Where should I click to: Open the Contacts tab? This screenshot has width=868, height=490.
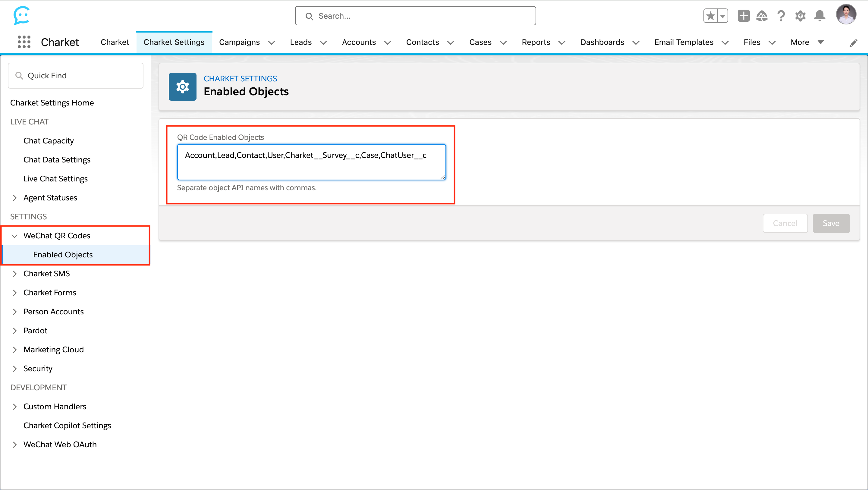coord(423,42)
